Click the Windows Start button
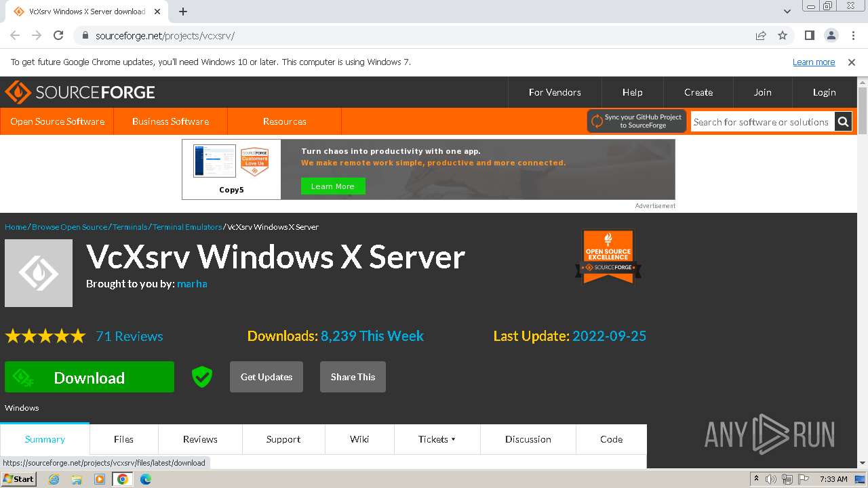Viewport: 868px width, 488px height. 19,479
